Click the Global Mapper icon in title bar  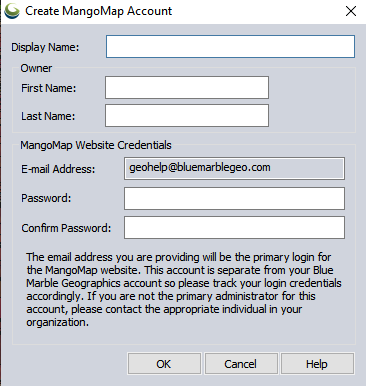pos(12,11)
